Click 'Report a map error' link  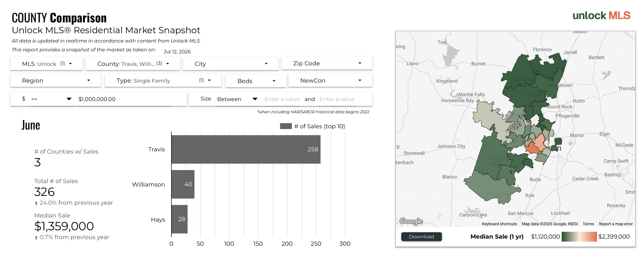616,224
